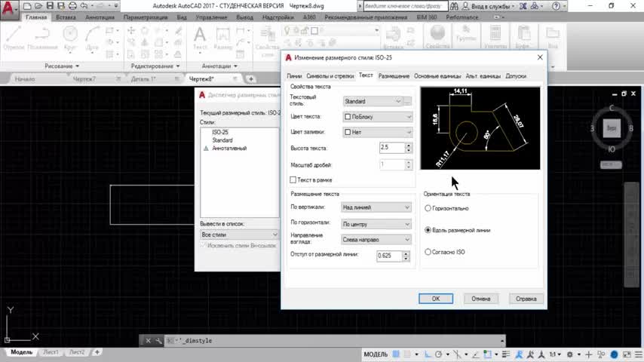Click the Customization hamburger icon in status bar

[638, 354]
